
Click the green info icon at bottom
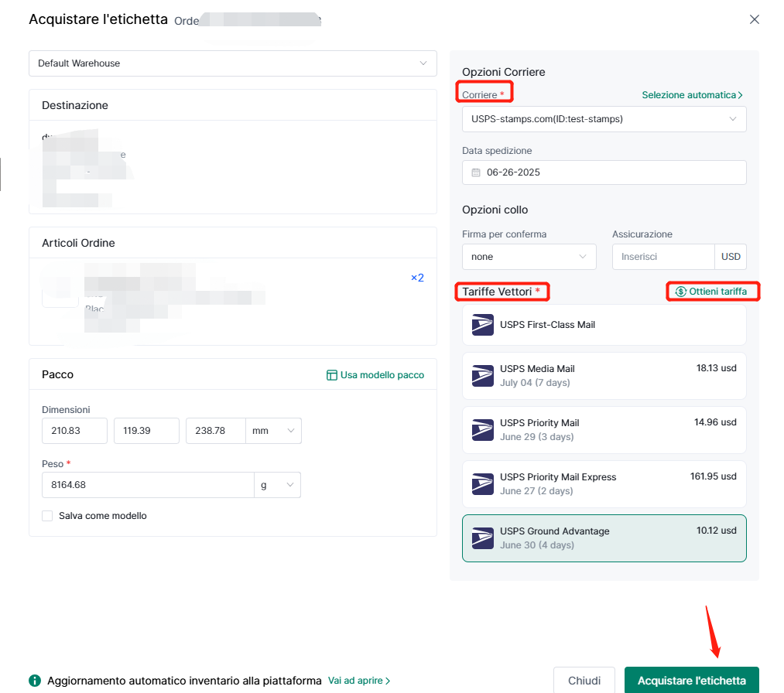pos(35,681)
